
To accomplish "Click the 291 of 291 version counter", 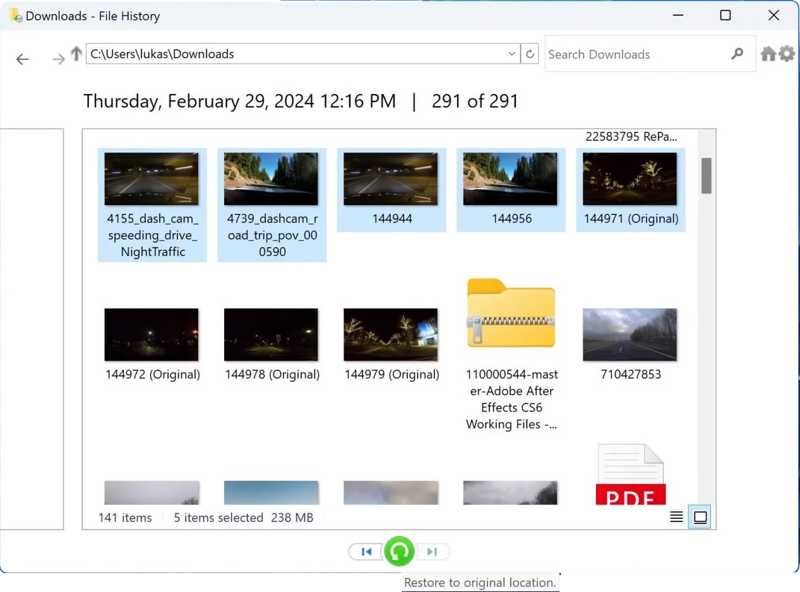I will (x=475, y=101).
